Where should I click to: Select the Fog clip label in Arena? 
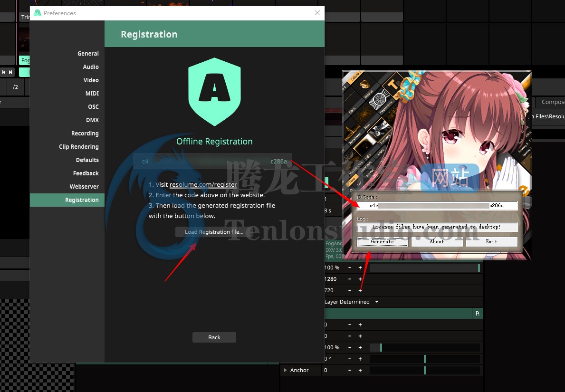click(25, 60)
